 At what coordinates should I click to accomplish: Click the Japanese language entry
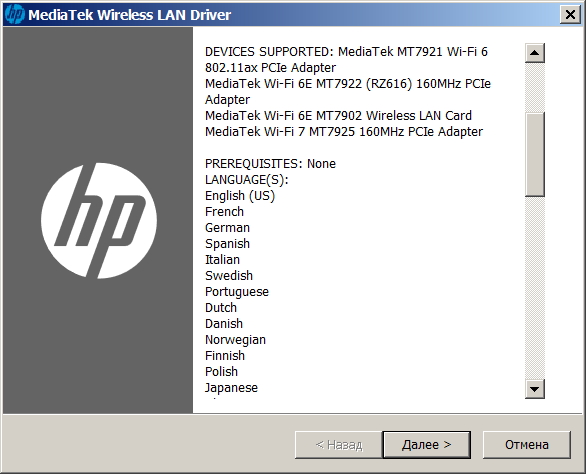click(x=231, y=388)
